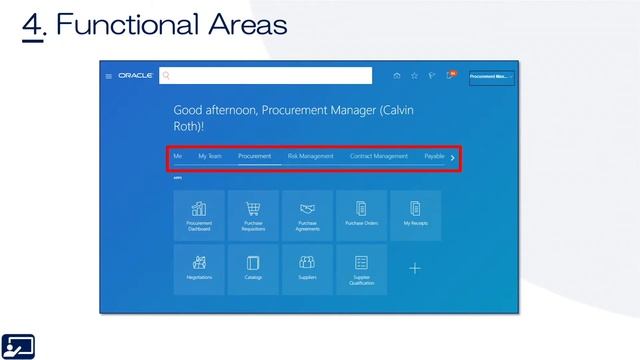The height and width of the screenshot is (360, 640).
Task: Open the Catalogs tile
Action: (253, 269)
